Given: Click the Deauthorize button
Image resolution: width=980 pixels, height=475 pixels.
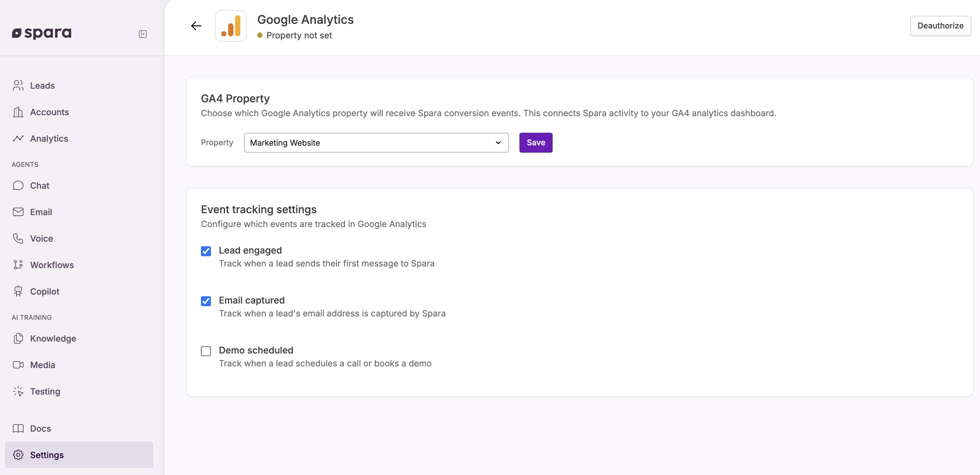Looking at the screenshot, I should tap(940, 26).
